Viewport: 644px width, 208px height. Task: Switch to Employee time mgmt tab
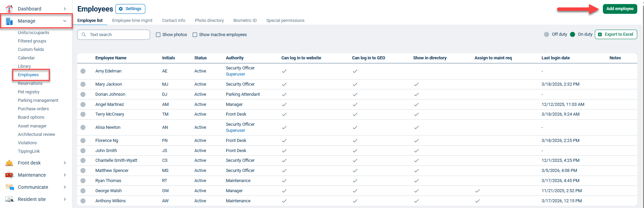[x=132, y=21]
